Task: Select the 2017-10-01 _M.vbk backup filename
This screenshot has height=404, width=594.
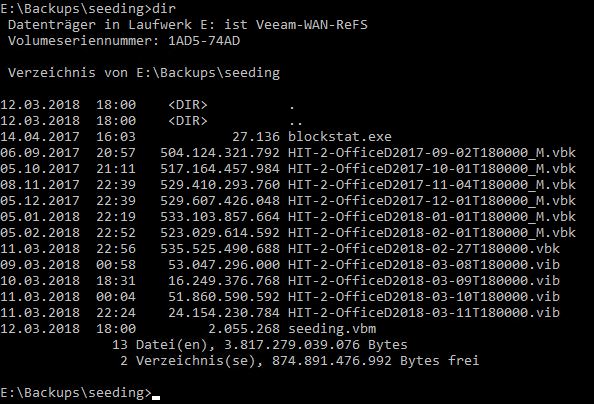Action: point(431,169)
